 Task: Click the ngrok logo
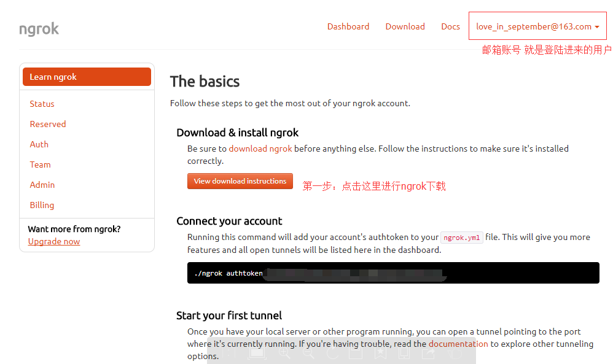[39, 29]
